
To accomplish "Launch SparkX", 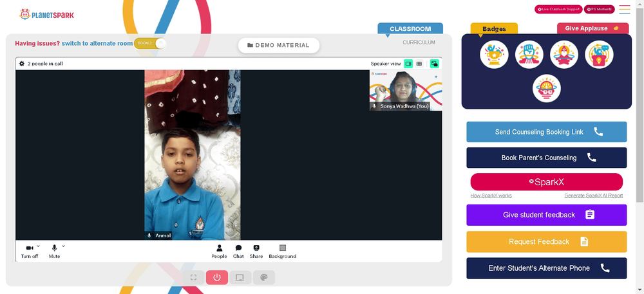I will [546, 182].
